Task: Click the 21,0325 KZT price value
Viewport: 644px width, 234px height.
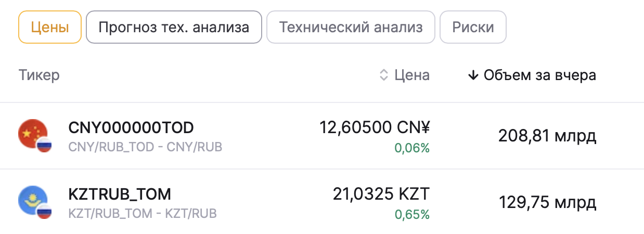Action: (381, 194)
